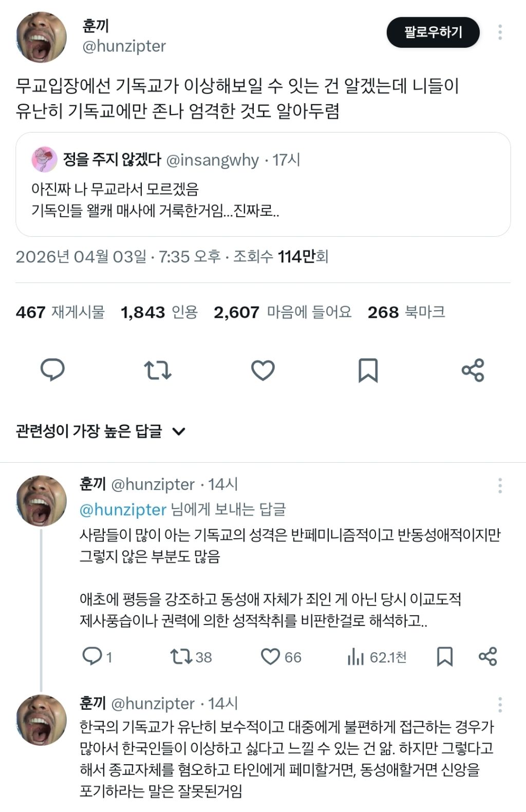This screenshot has height=812, width=526.
Task: Open more options for the main post
Action: [500, 32]
